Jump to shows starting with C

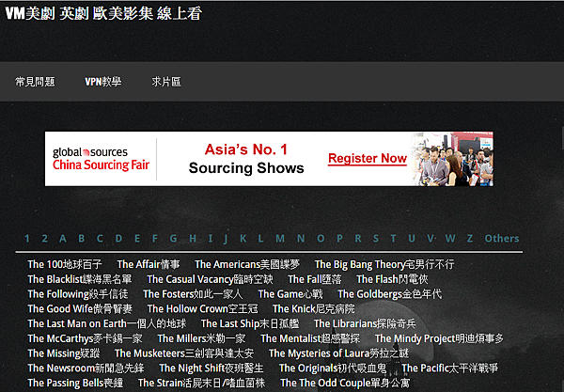click(100, 239)
